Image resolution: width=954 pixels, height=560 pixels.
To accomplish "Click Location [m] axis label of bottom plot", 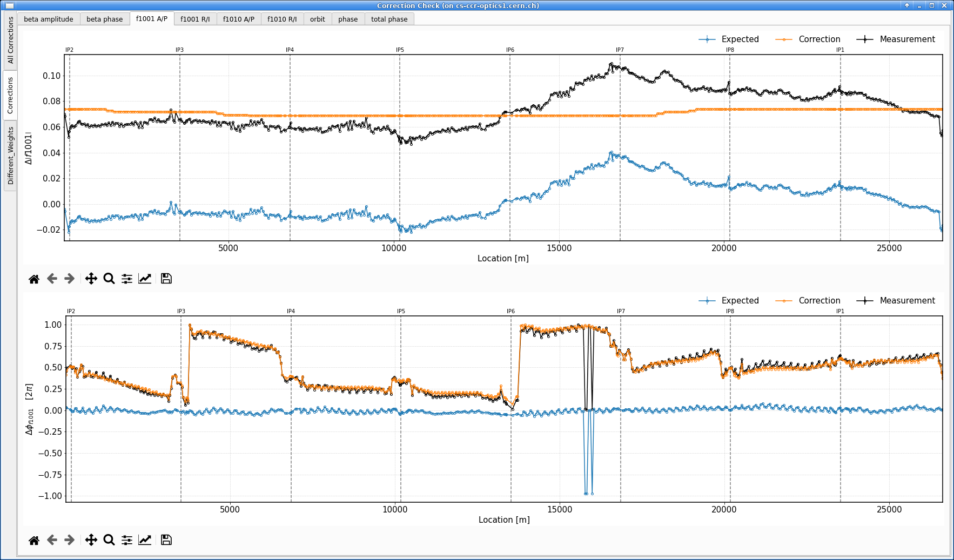I will tap(504, 520).
